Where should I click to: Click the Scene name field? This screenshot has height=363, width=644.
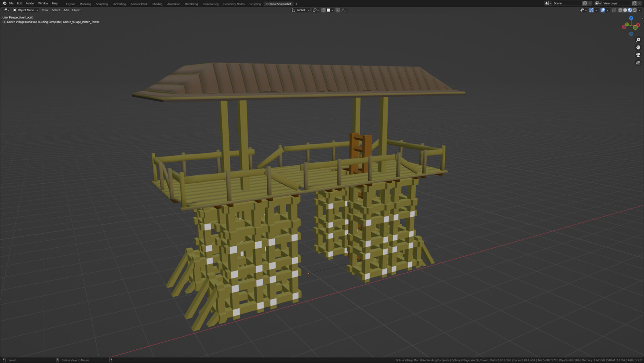567,3
